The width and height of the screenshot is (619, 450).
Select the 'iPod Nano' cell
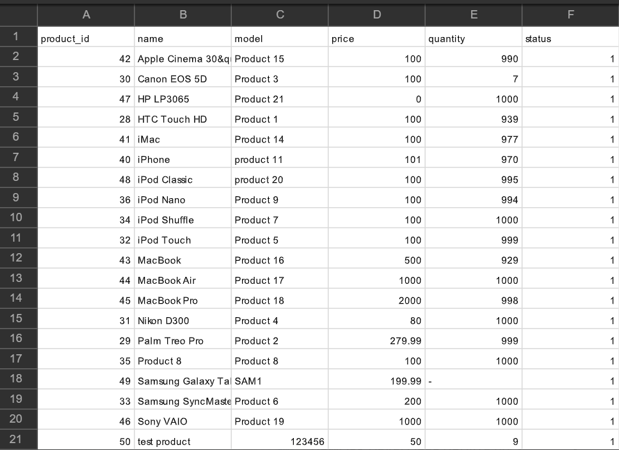pyautogui.click(x=183, y=198)
